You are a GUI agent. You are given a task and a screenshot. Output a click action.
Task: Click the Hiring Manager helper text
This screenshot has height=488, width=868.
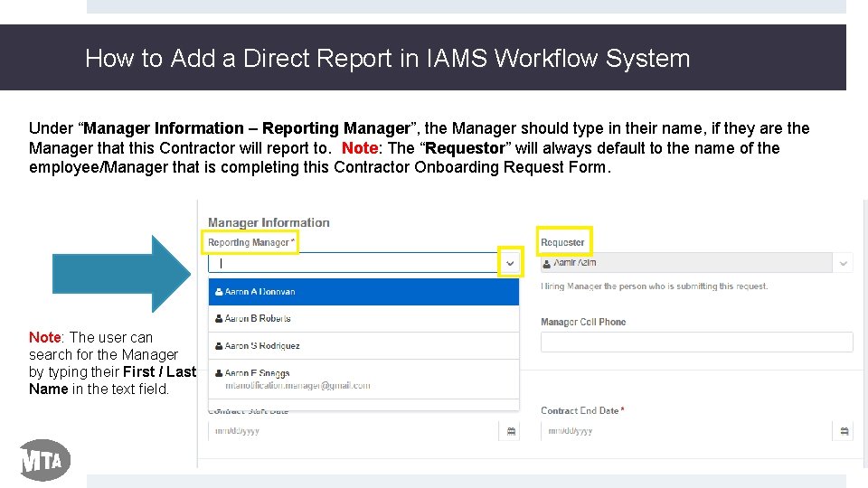(655, 286)
